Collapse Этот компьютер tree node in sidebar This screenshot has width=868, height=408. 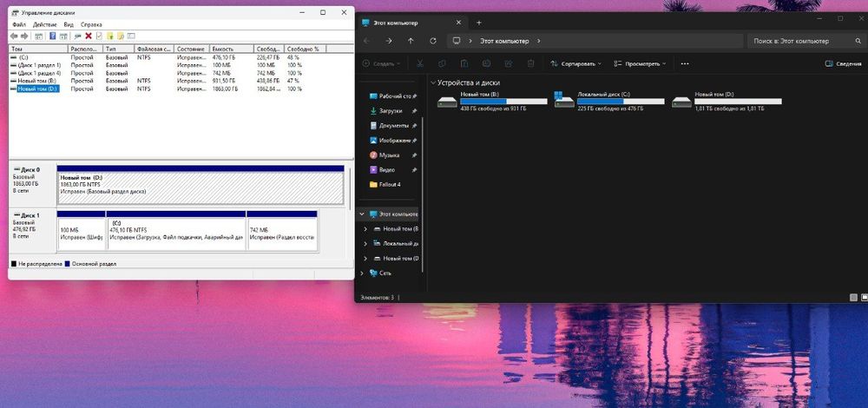(362, 214)
